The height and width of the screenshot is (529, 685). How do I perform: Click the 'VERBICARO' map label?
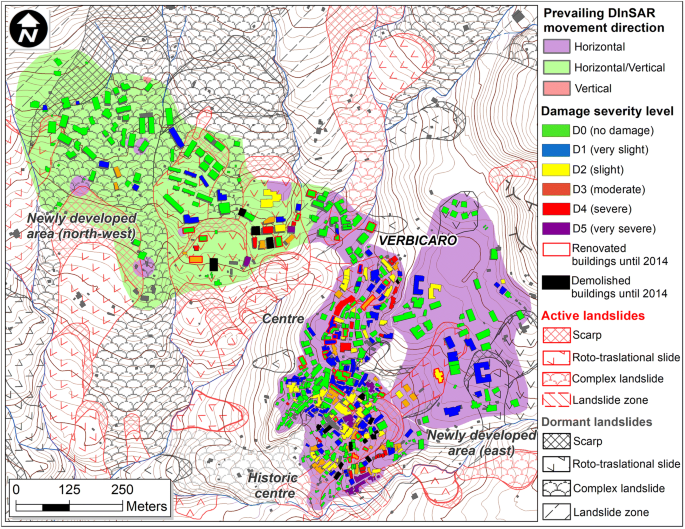point(417,240)
